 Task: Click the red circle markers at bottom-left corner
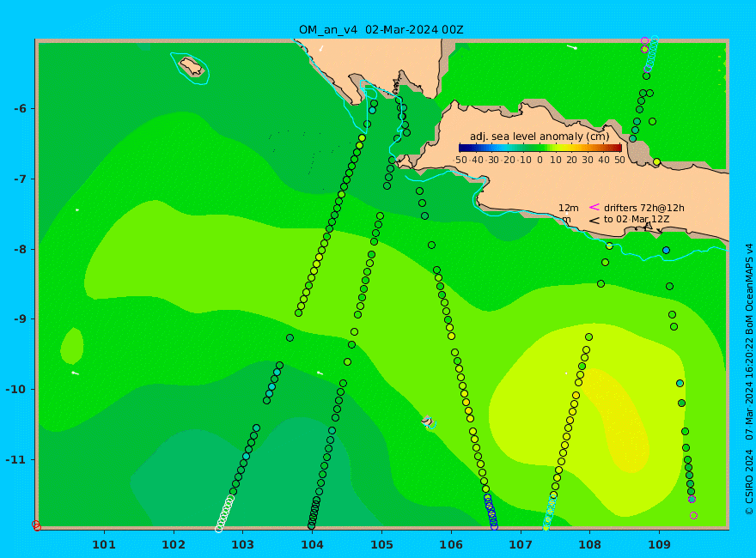pyautogui.click(x=36, y=525)
